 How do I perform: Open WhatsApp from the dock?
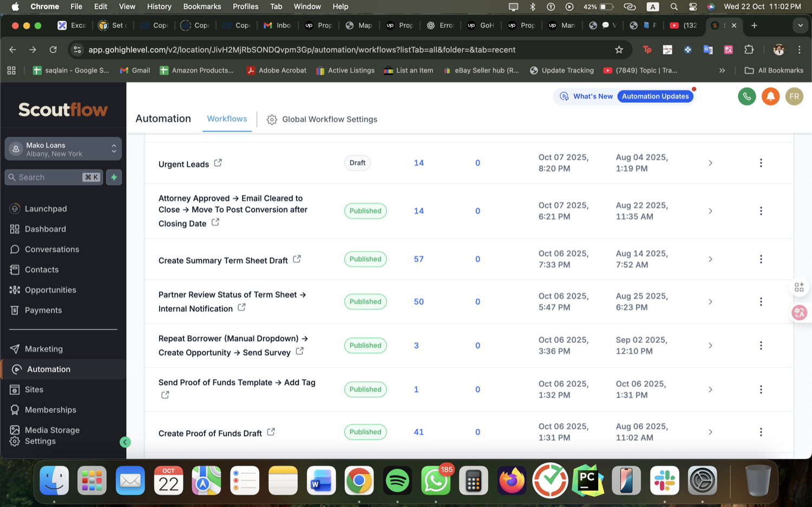point(436,480)
